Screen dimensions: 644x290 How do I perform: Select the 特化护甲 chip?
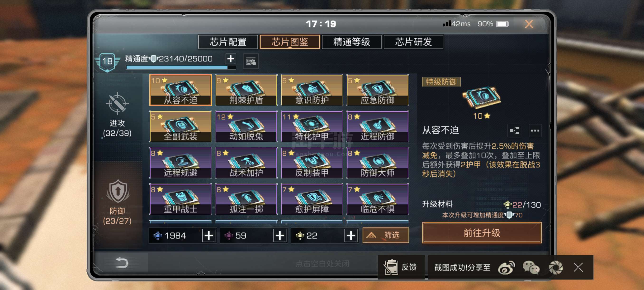[312, 126]
